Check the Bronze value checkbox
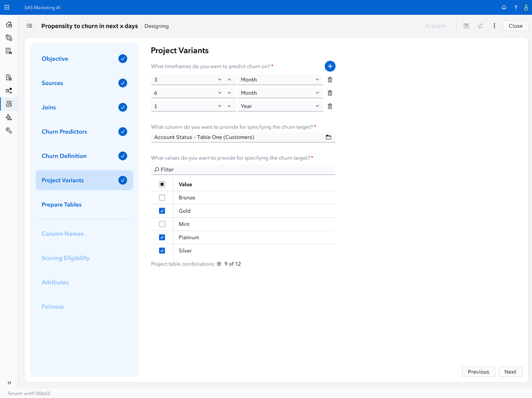 tap(162, 197)
